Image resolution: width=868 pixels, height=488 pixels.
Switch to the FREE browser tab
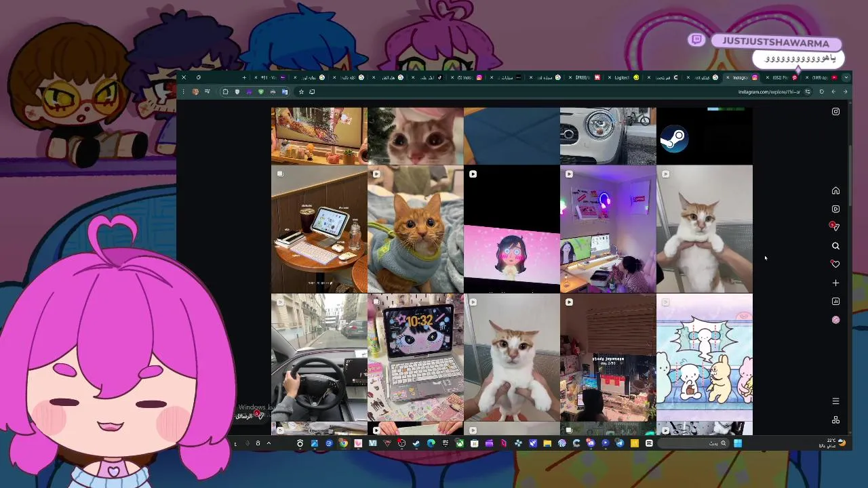click(584, 77)
